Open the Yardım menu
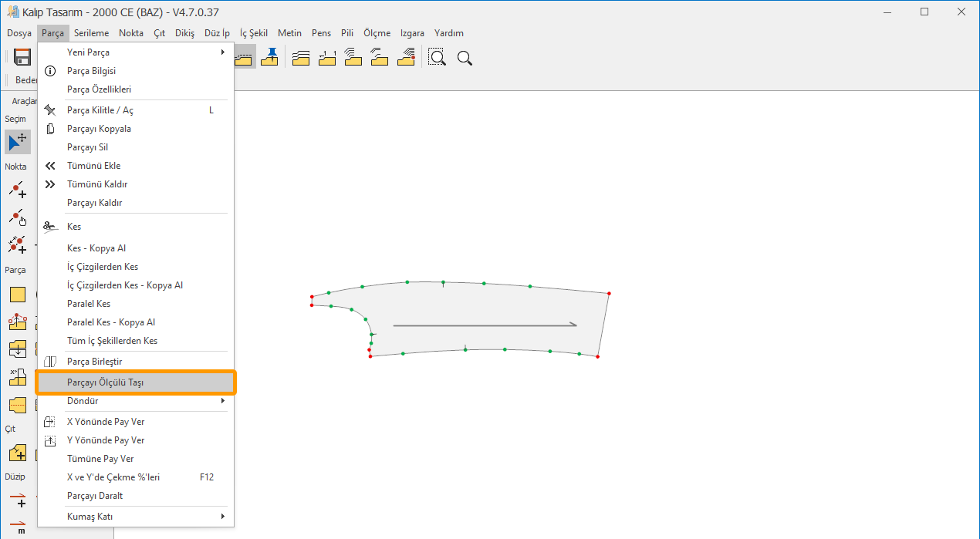Screen dimensions: 980x539 [x=448, y=33]
